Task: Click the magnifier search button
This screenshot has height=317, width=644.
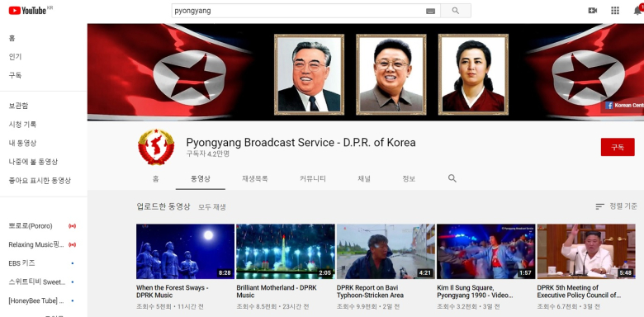Action: click(x=456, y=11)
